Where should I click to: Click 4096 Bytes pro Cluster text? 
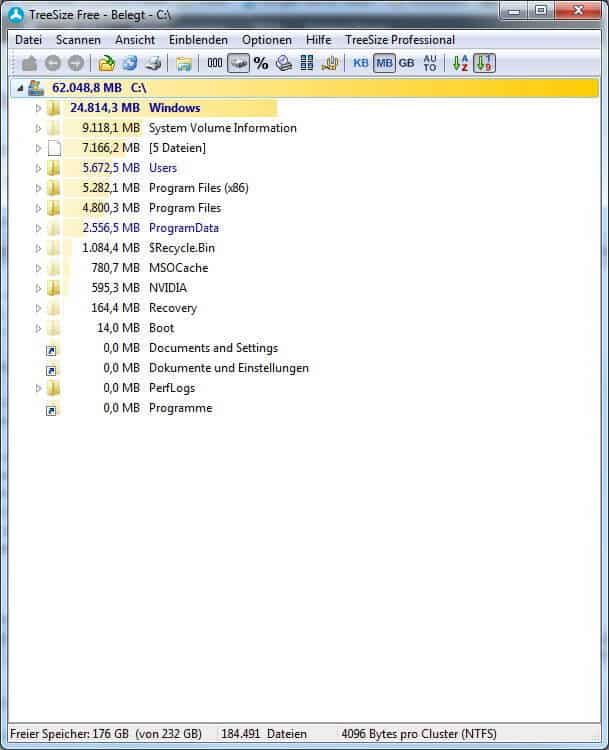419,734
